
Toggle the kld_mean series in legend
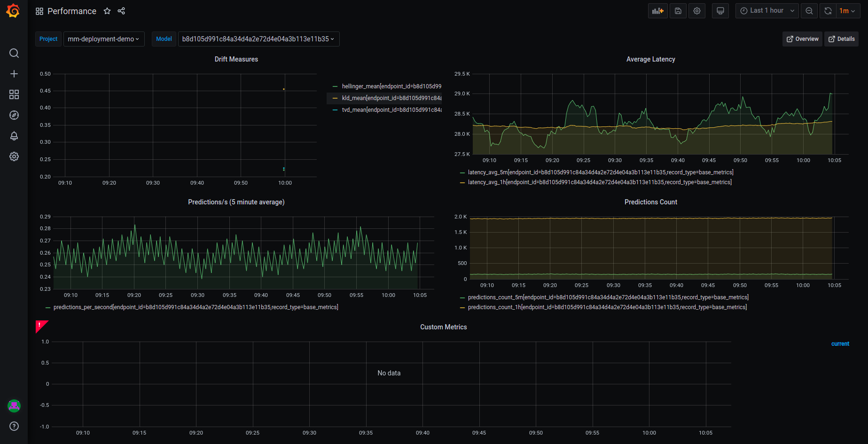391,98
